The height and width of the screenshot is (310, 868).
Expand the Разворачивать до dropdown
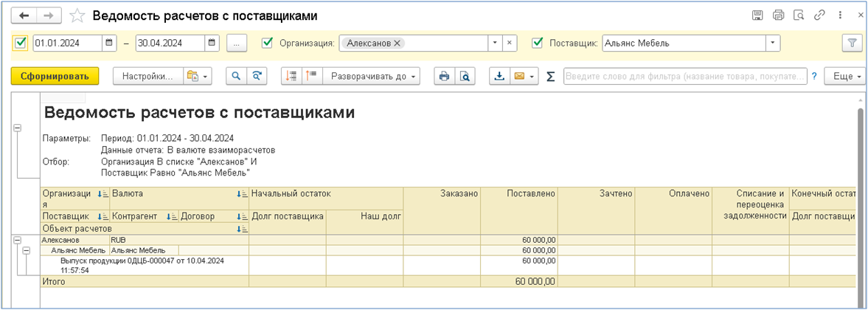pyautogui.click(x=375, y=76)
